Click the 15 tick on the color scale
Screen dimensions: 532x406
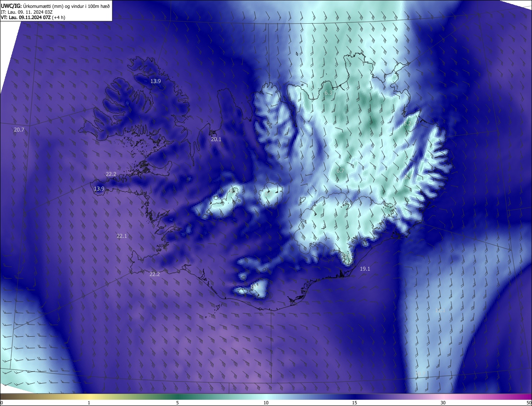tap(355, 403)
